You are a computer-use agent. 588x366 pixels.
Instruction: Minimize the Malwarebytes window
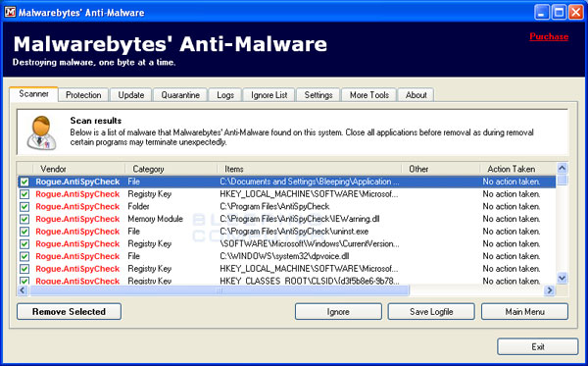(542, 12)
